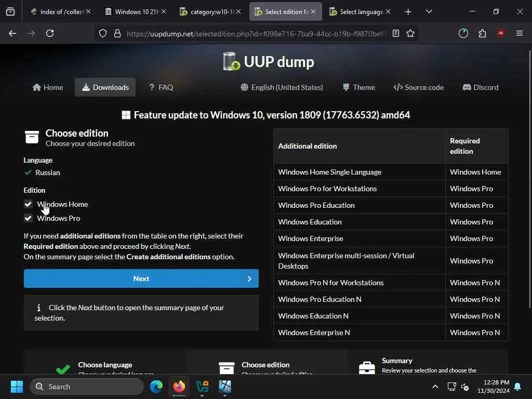Click the address bar URL field
Viewport: 532px width, 399px height.
click(x=256, y=34)
